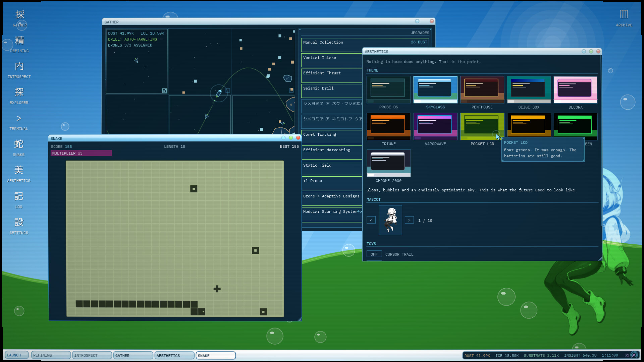Click the Snake MULTIPLIER x3 bar
The height and width of the screenshot is (362, 644).
(x=81, y=153)
